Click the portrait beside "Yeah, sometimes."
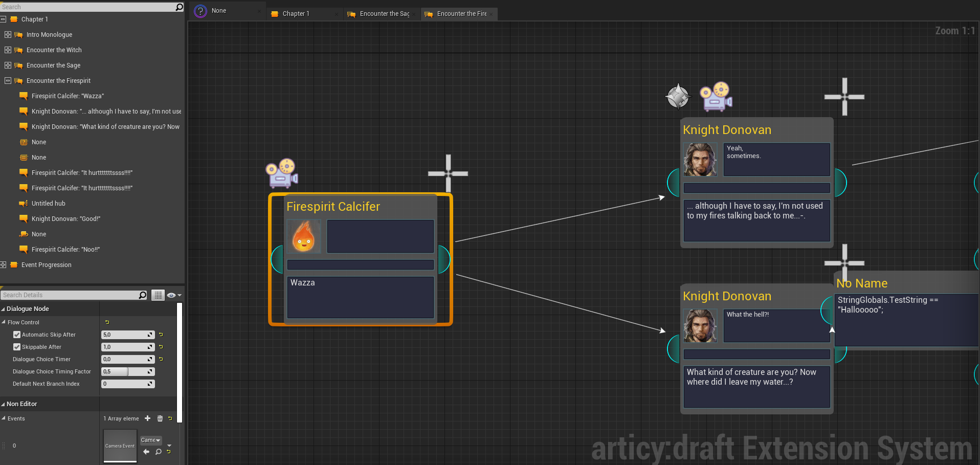The width and height of the screenshot is (980, 465). coord(700,160)
